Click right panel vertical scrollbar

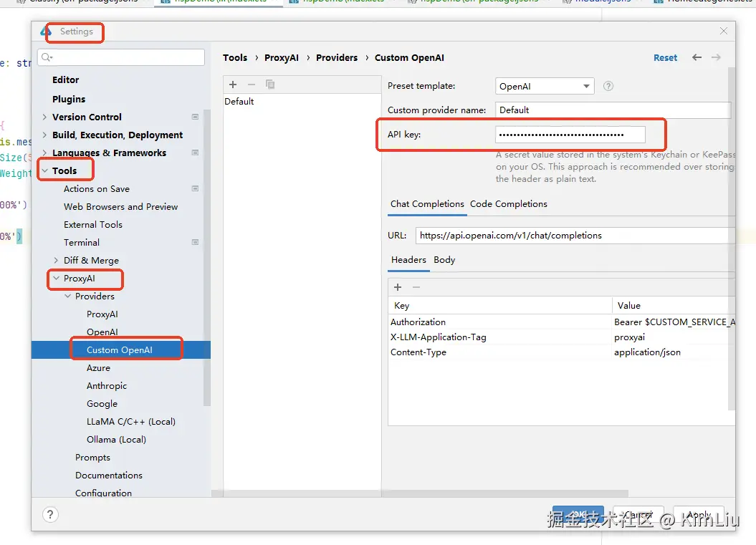[x=732, y=238]
